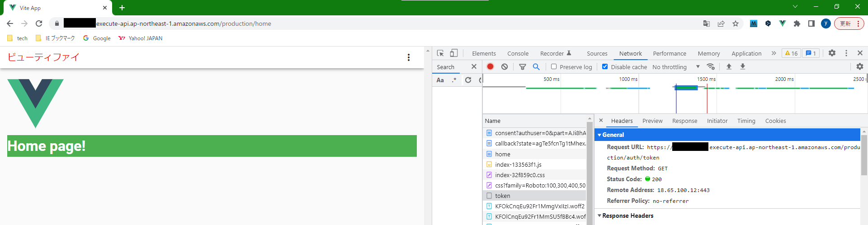The width and height of the screenshot is (868, 225).
Task: Bookmark this page with star icon
Action: point(736,23)
